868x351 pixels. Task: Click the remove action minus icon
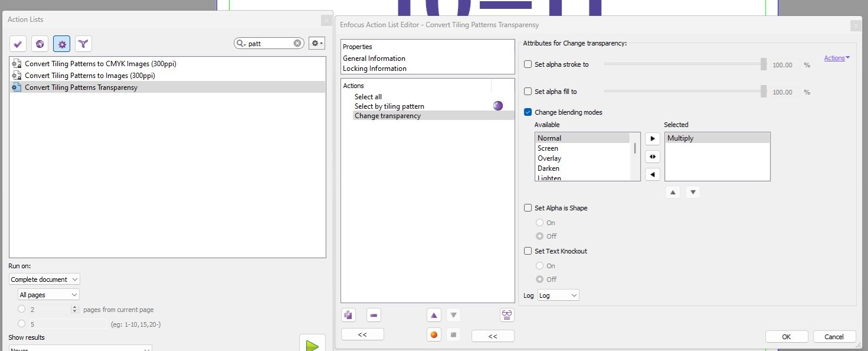[374, 315]
